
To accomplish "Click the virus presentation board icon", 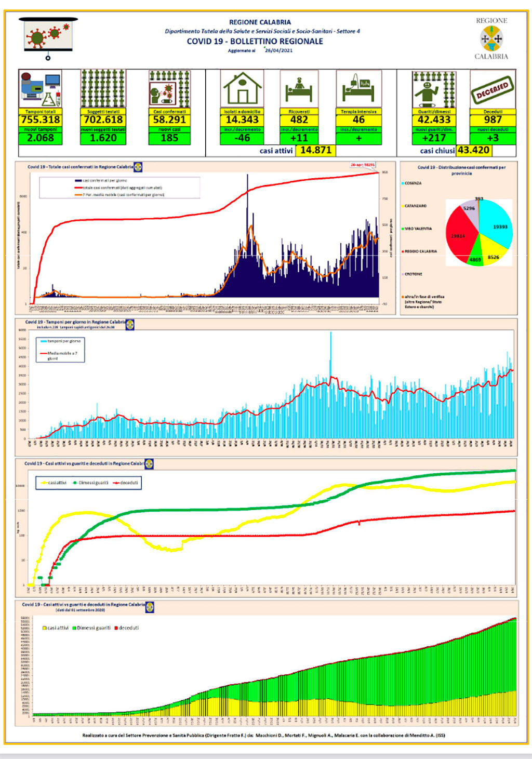I will coord(48,38).
